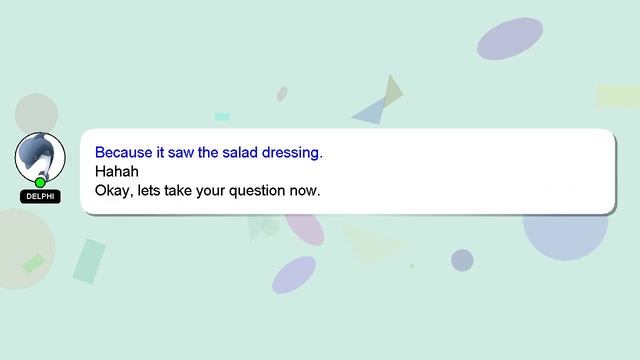The height and width of the screenshot is (360, 640).
Task: Click the pink ellipse under the chat bubble
Action: click(305, 229)
